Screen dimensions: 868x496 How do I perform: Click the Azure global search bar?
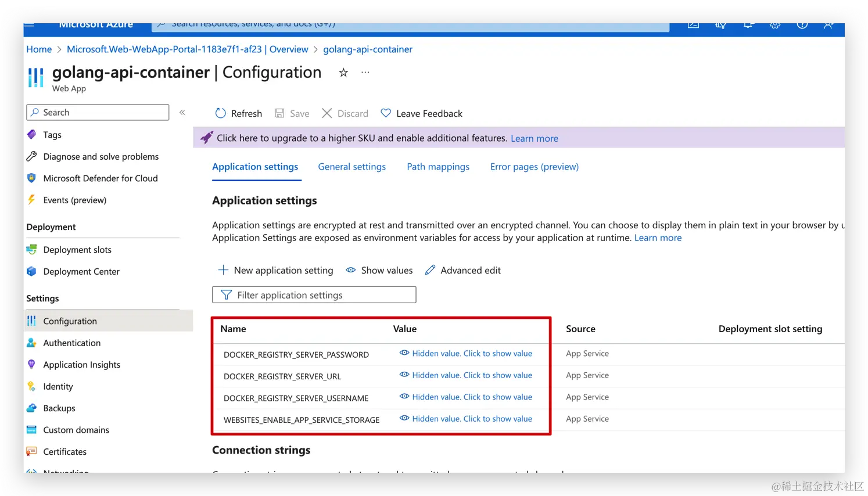coord(410,27)
